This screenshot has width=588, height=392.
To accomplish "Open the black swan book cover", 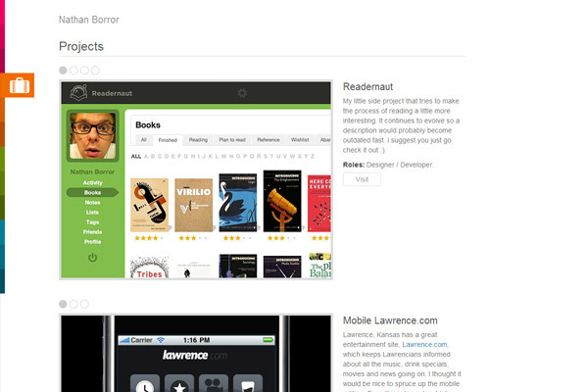I will (238, 203).
